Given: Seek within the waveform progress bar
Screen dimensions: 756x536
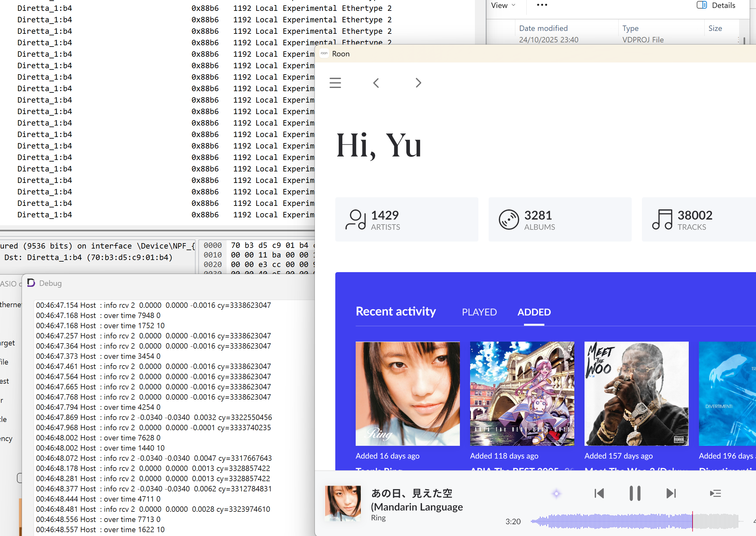Looking at the screenshot, I should pyautogui.click(x=634, y=521).
